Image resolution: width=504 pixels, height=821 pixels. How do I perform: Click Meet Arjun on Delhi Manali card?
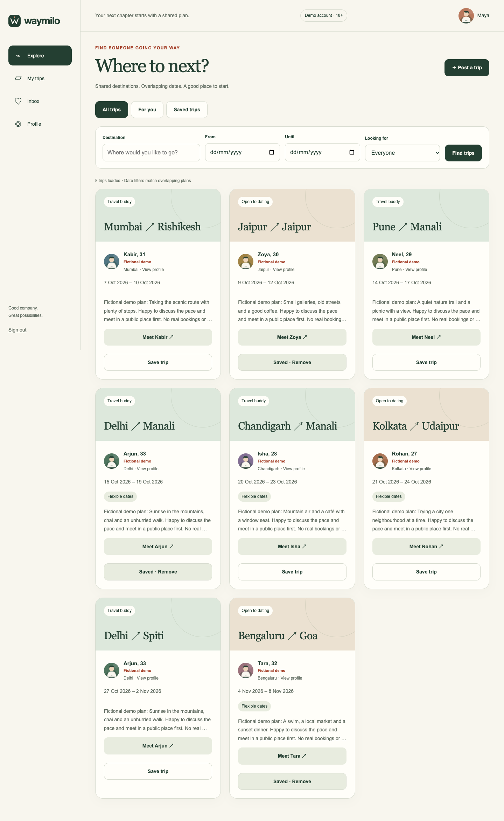click(158, 547)
